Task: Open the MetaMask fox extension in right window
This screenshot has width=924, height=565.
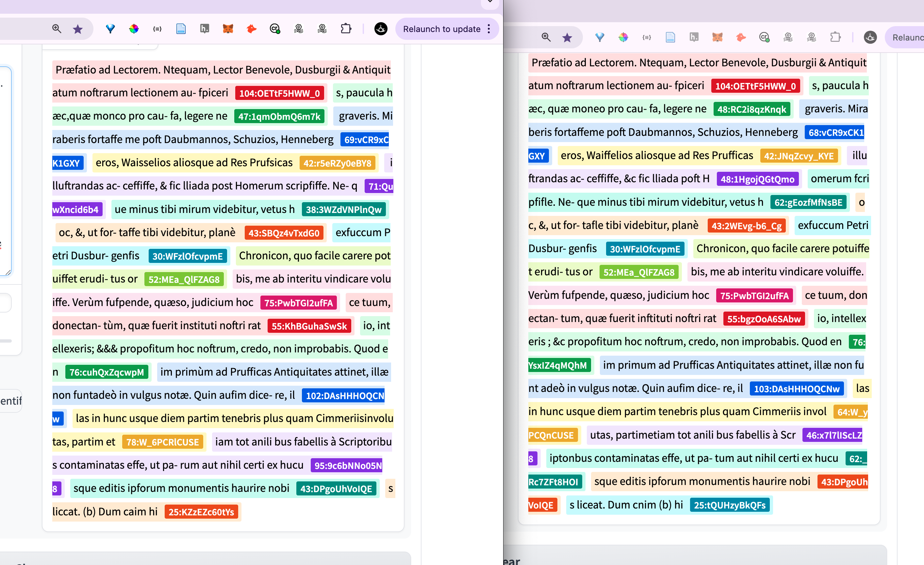Action: pyautogui.click(x=718, y=37)
